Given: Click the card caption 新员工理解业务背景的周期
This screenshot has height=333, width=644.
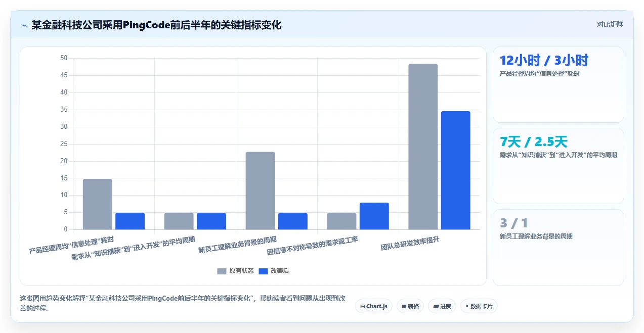Looking at the screenshot, I should (x=536, y=236).
